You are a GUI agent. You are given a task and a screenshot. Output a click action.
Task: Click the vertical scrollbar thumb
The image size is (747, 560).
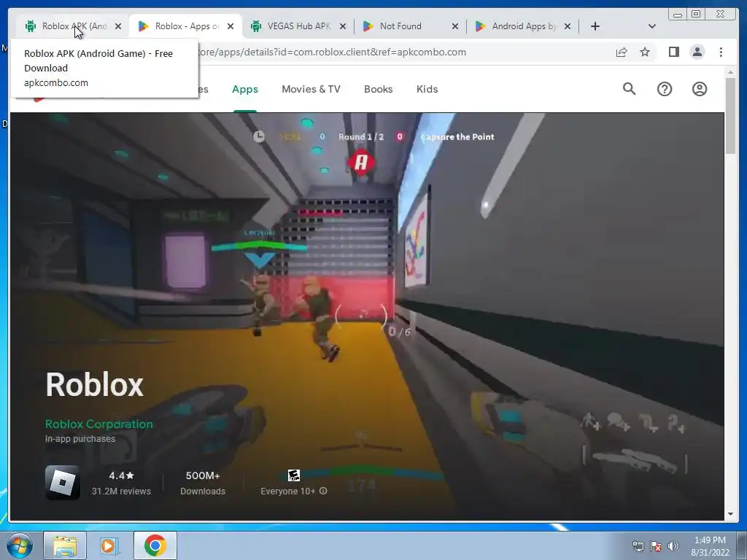pyautogui.click(x=730, y=116)
